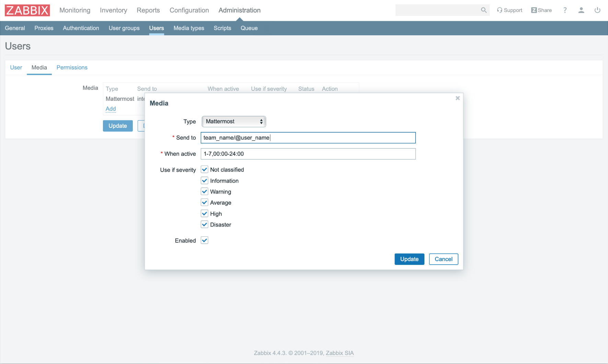608x364 pixels.
Task: Switch to the Permissions tab
Action: (72, 68)
